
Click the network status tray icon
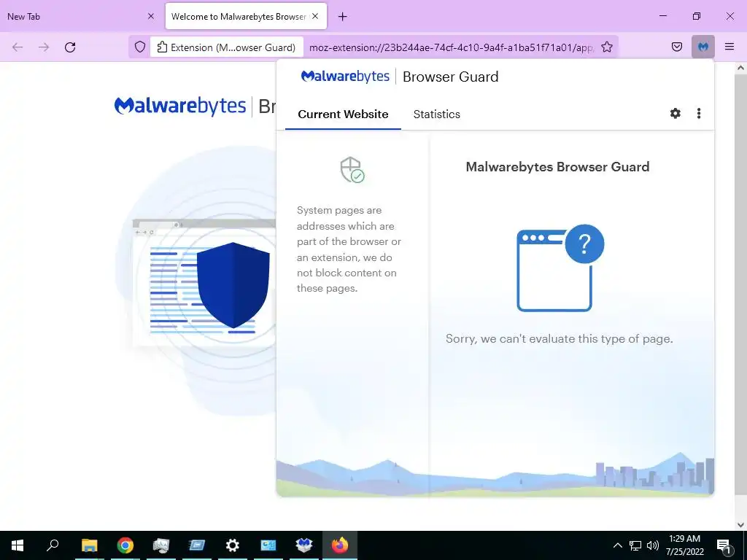tap(635, 545)
